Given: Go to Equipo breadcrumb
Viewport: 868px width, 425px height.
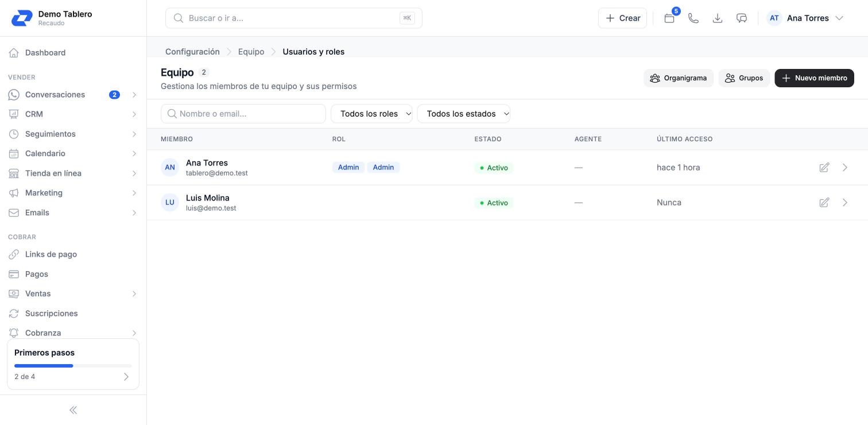Looking at the screenshot, I should (251, 52).
